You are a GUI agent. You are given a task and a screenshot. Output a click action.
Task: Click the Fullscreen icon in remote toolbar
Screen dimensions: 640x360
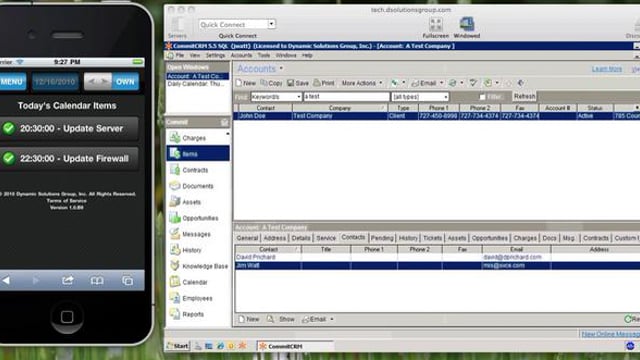436,24
